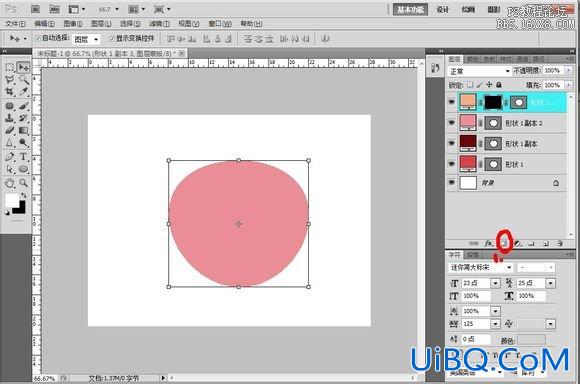Select the Pen tool
Screen dimensions: 580x384
[x=10, y=156]
